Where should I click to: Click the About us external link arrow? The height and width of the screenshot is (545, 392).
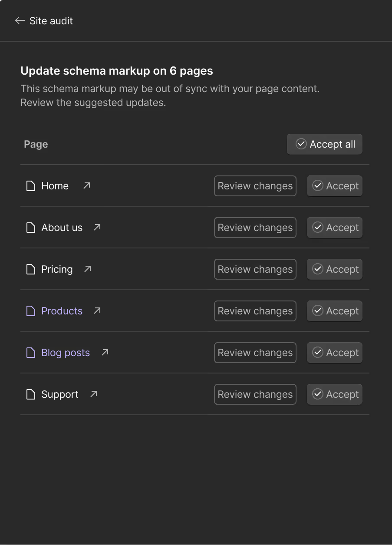point(96,227)
